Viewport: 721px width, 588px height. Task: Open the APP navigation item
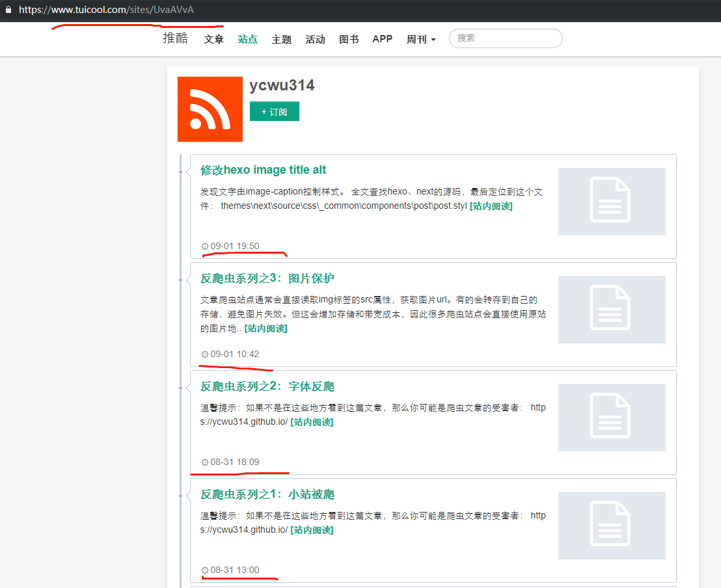click(382, 39)
